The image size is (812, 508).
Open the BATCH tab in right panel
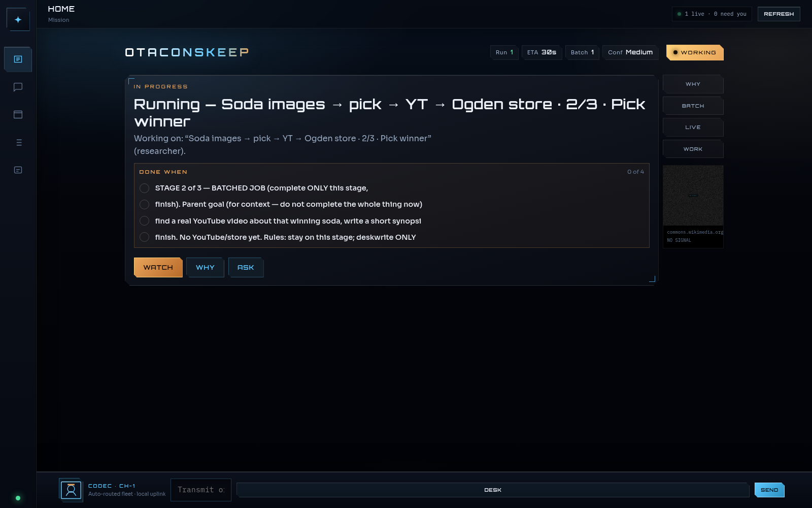(693, 106)
